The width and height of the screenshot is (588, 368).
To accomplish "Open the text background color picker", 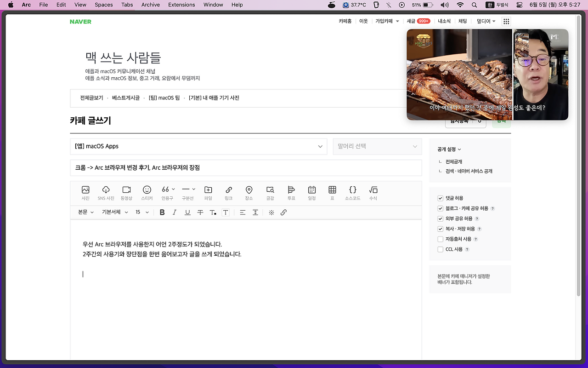I will click(226, 212).
